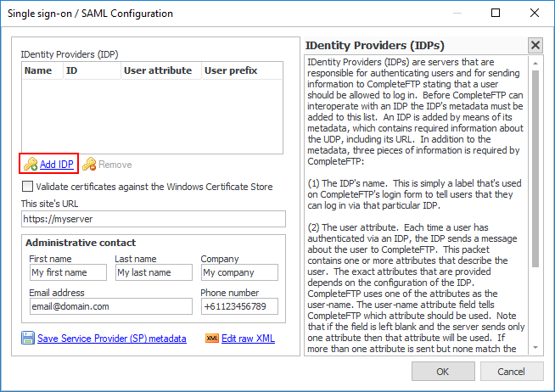Enable Validate certificates against Windows Certificate Store

click(28, 187)
